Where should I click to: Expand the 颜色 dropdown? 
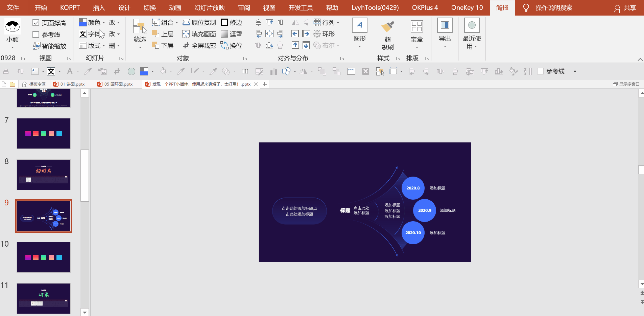pos(103,23)
